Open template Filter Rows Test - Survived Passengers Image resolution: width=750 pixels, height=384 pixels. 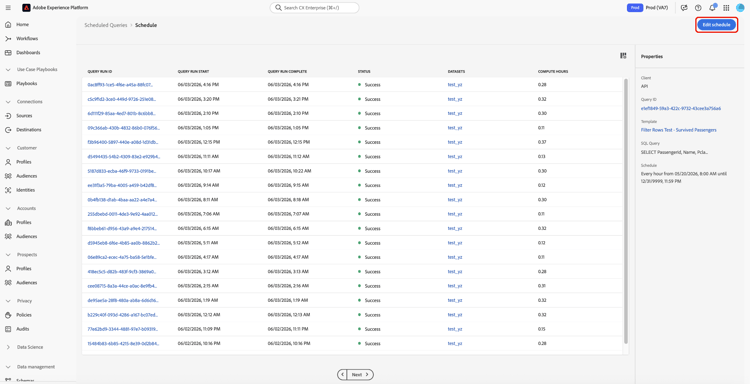tap(678, 130)
